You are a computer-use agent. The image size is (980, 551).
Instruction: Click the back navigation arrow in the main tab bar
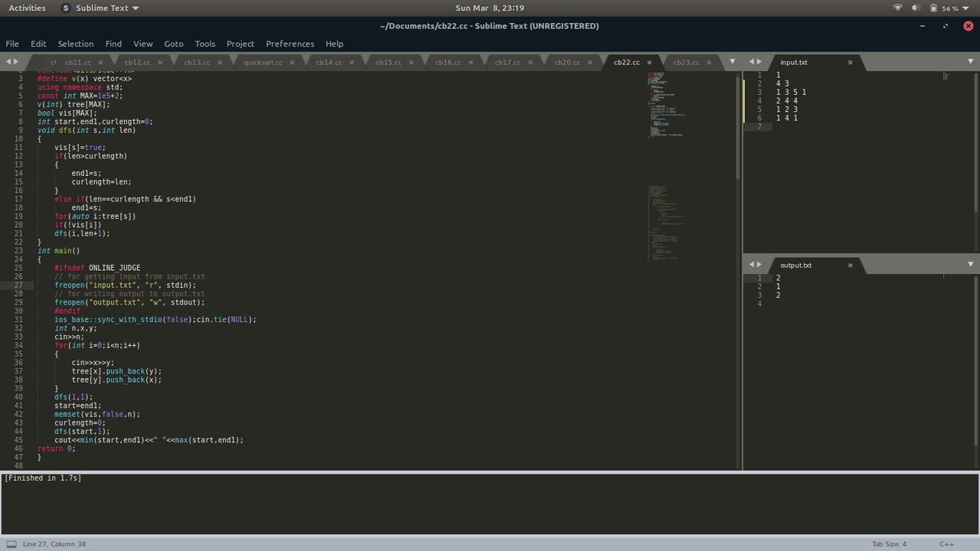pos(8,62)
